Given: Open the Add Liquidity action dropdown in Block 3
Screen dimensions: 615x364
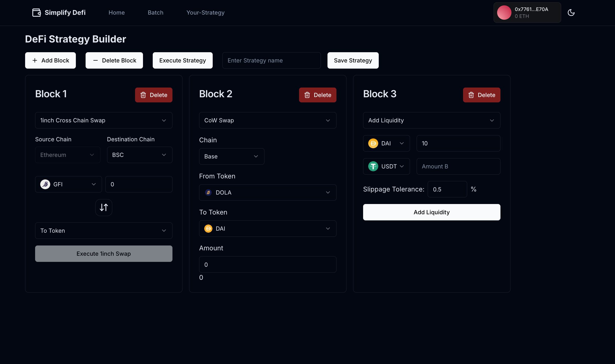Looking at the screenshot, I should coord(432,120).
